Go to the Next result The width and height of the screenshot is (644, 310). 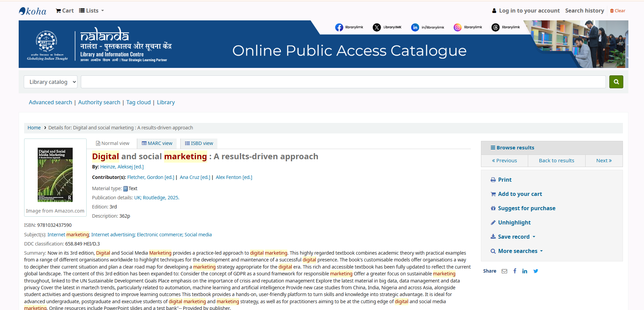[604, 161]
